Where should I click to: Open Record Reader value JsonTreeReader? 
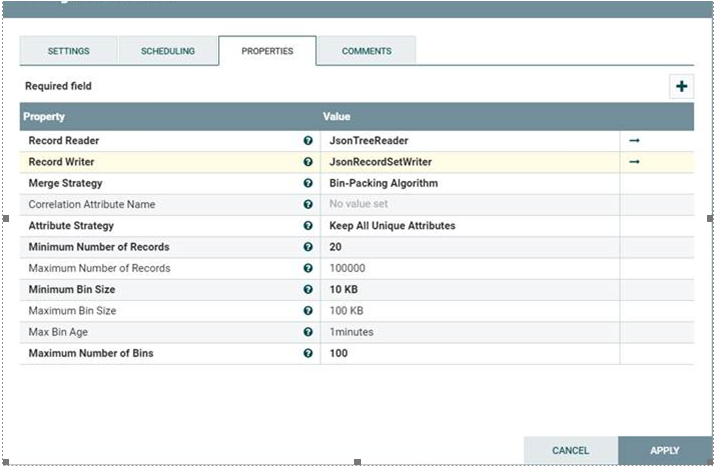[x=368, y=141]
